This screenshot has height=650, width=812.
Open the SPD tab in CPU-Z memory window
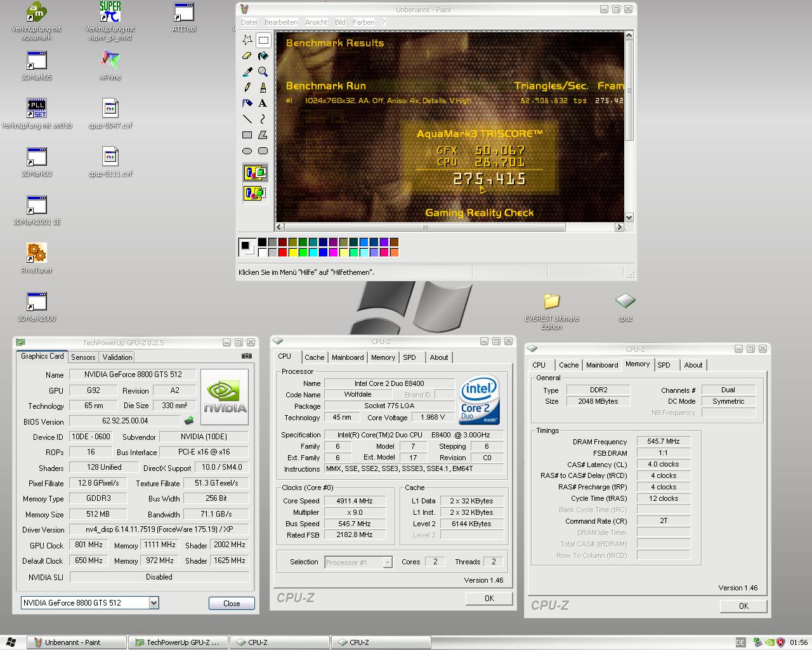pyautogui.click(x=664, y=365)
